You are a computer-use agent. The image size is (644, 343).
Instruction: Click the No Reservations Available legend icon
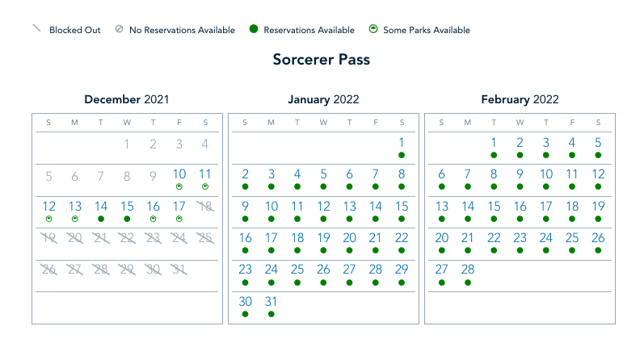tap(119, 30)
